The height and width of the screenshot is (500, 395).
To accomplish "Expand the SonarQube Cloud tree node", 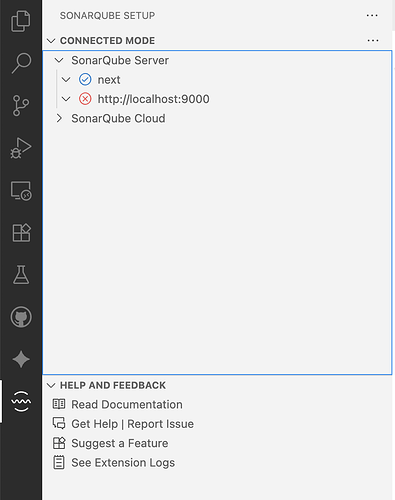I will 59,118.
